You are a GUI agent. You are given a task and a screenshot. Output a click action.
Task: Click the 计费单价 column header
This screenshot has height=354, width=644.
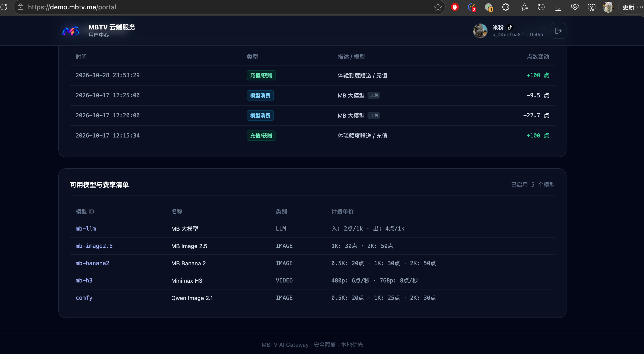(x=343, y=212)
